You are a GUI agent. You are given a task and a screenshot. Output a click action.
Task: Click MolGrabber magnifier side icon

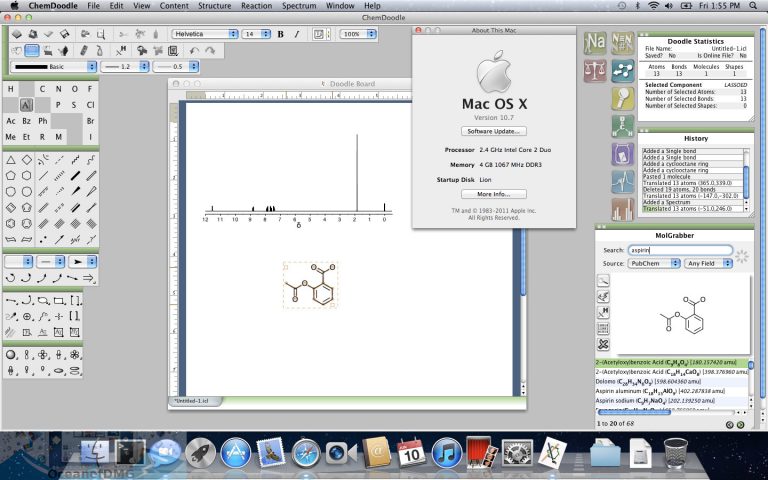pyautogui.click(x=603, y=281)
